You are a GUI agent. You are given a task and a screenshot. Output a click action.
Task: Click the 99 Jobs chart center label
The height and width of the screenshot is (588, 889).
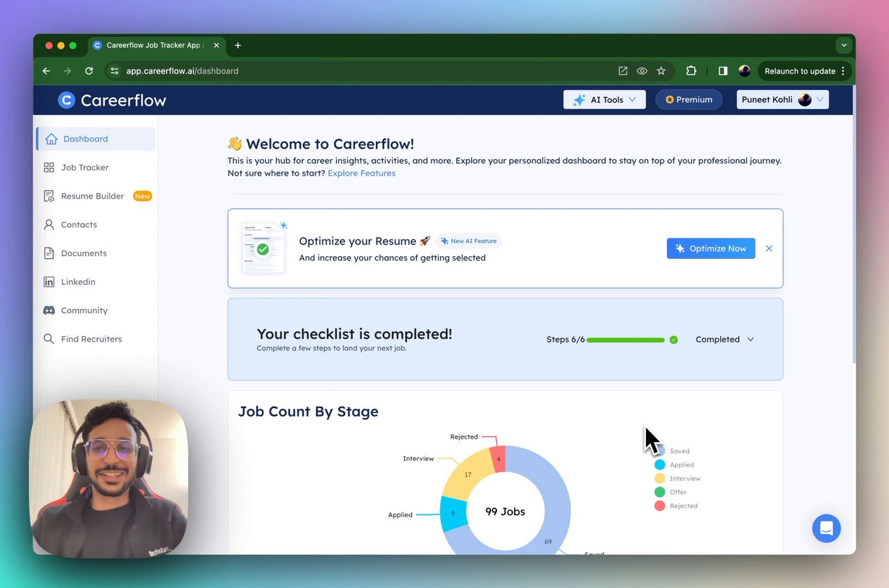coord(505,512)
